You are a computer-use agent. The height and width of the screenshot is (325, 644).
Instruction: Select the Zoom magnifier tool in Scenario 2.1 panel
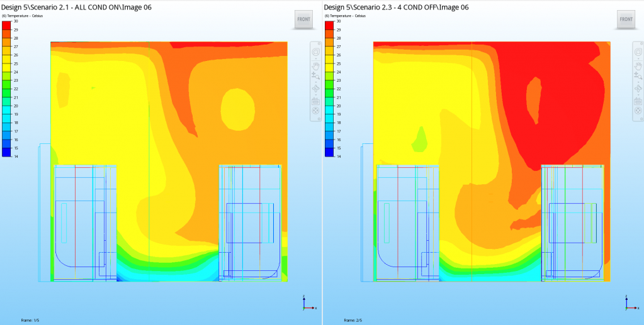click(316, 75)
